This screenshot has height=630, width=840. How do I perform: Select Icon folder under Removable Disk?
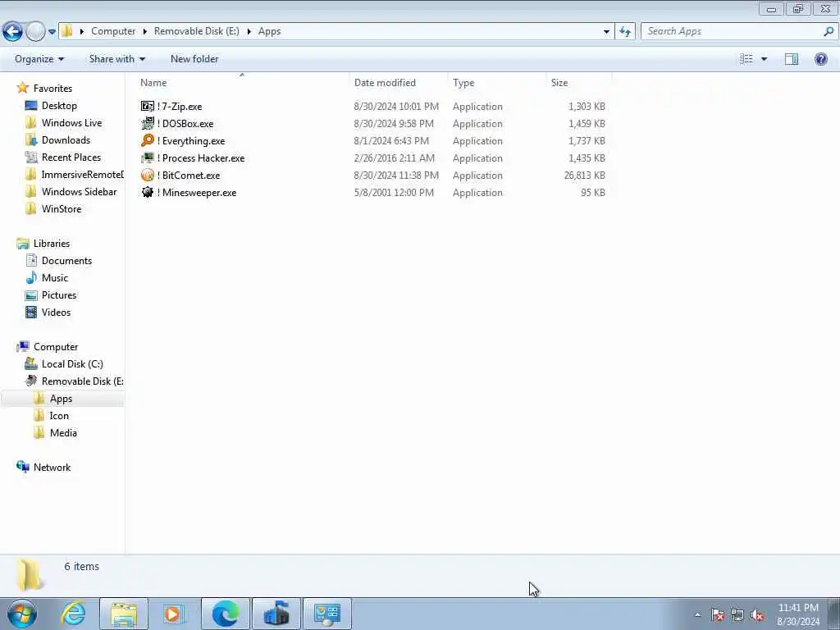(x=59, y=416)
